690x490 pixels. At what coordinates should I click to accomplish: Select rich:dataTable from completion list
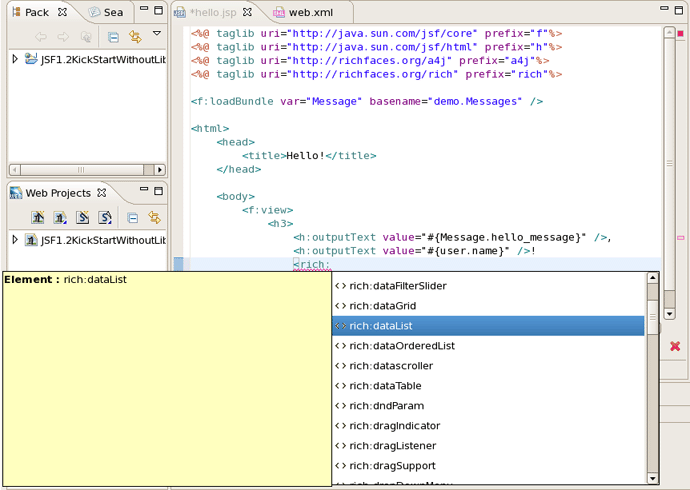385,386
